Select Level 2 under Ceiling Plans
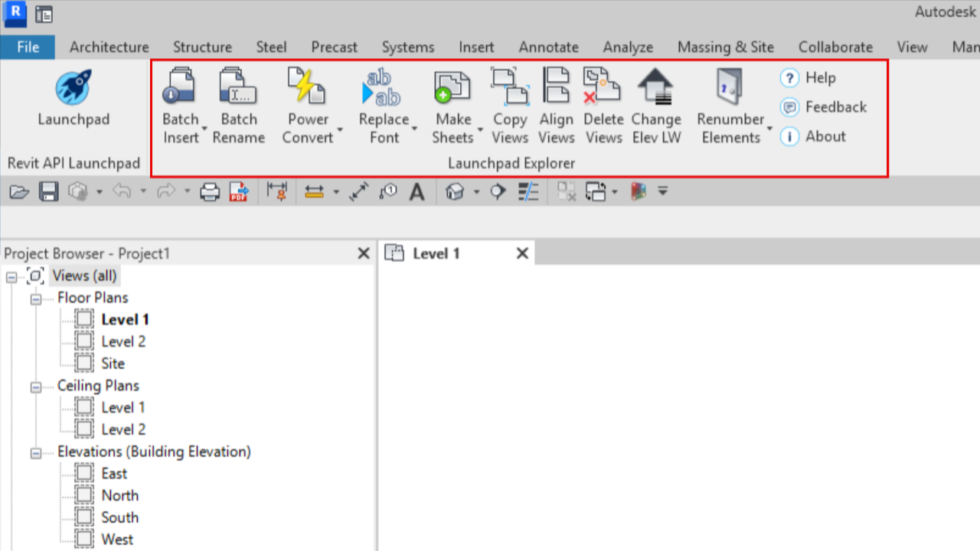This screenshot has height=551, width=980. coord(123,429)
